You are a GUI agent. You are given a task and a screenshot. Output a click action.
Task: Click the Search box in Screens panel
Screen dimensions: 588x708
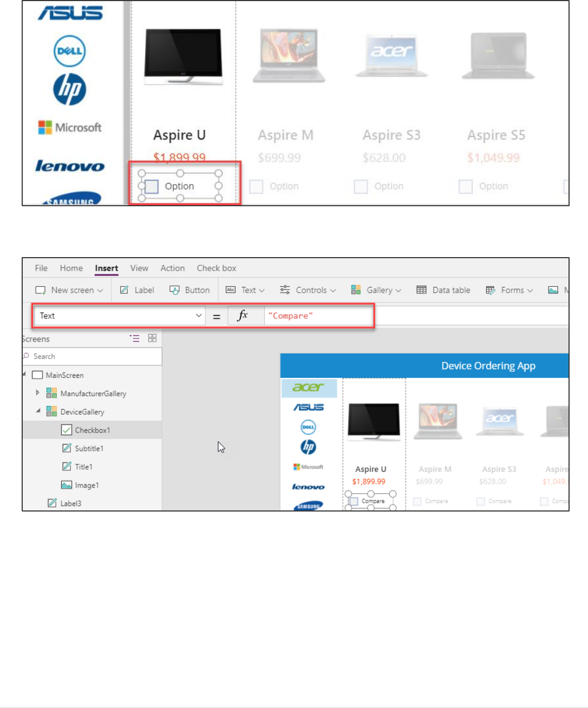coord(92,356)
